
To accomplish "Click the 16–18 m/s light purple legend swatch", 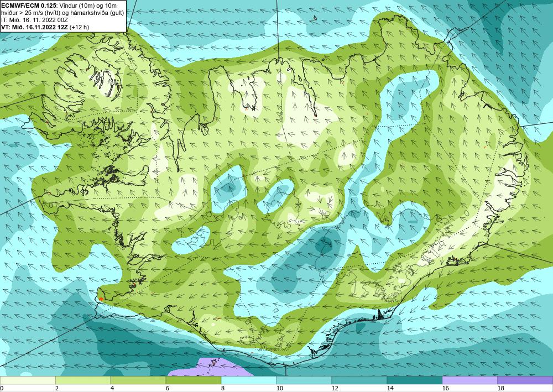I will pyautogui.click(x=469, y=380).
